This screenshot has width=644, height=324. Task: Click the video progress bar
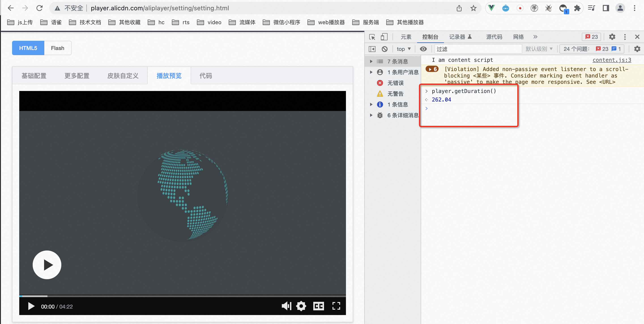(x=183, y=296)
